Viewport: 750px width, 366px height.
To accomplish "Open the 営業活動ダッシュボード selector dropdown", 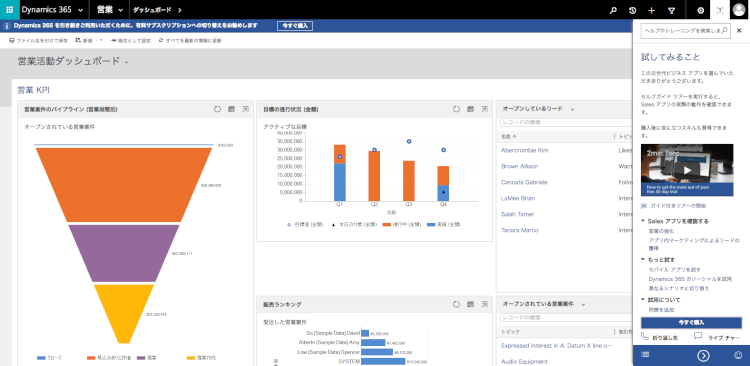I will 127,62.
